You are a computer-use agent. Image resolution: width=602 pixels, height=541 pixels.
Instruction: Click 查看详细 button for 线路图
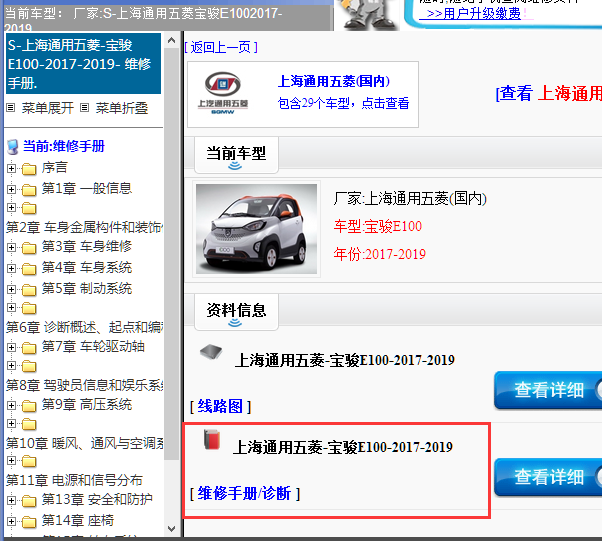tap(548, 390)
